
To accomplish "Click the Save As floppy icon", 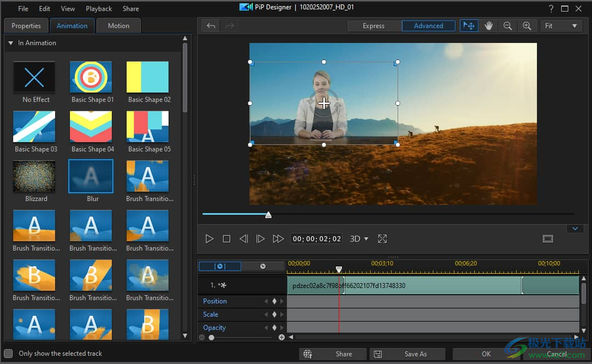I will point(378,354).
